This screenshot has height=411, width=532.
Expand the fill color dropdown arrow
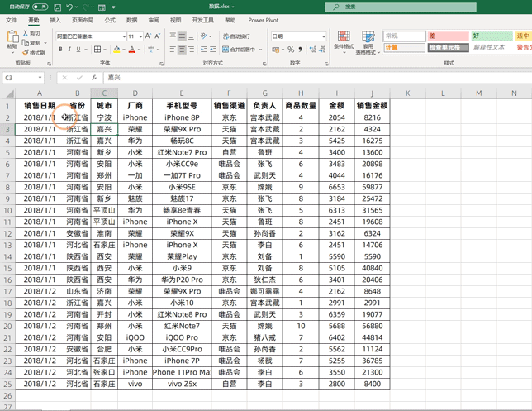coord(124,50)
